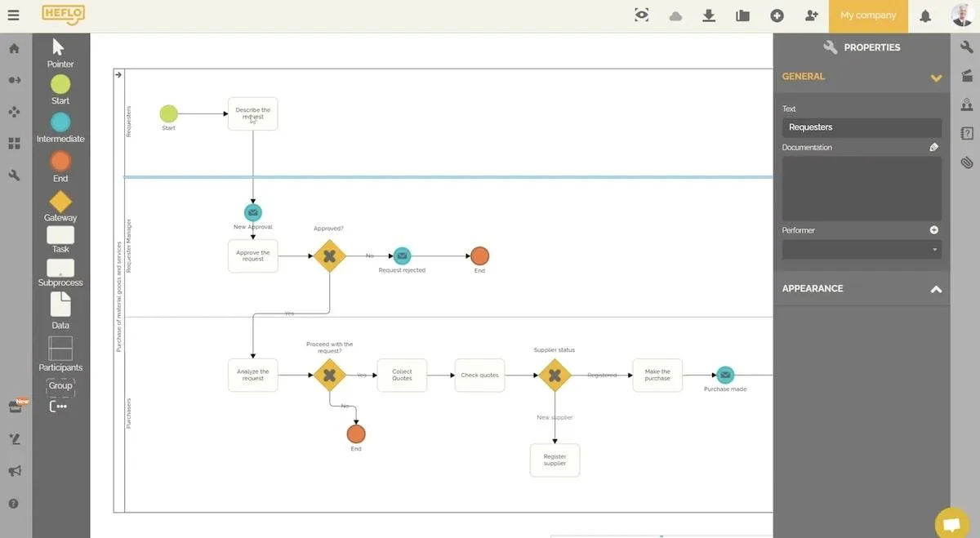Click the download icon in top bar
The width and height of the screenshot is (980, 538).
coord(709,16)
